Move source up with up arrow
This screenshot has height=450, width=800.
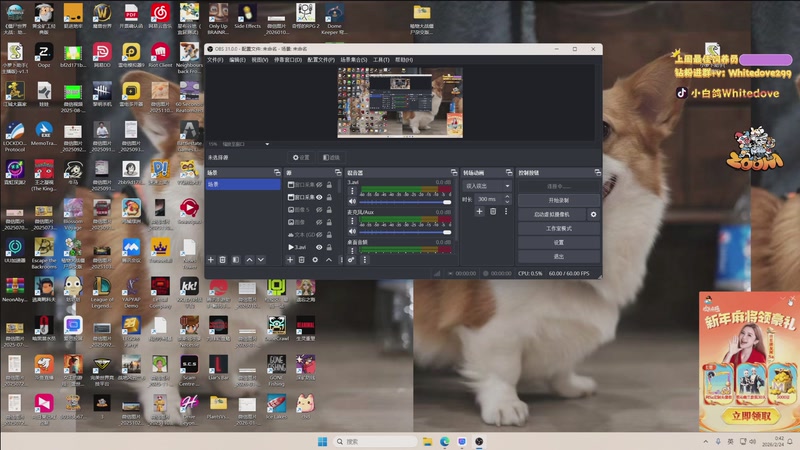[329, 260]
